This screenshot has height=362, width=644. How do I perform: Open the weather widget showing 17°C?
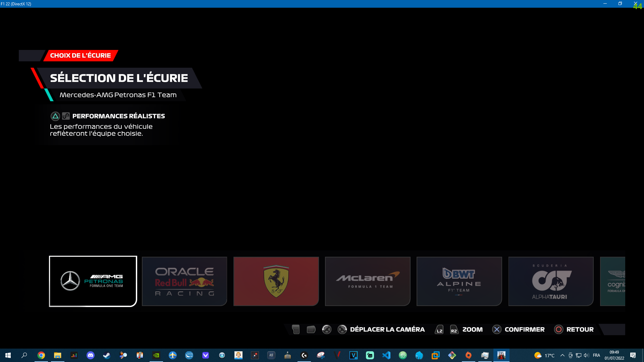tap(544, 355)
